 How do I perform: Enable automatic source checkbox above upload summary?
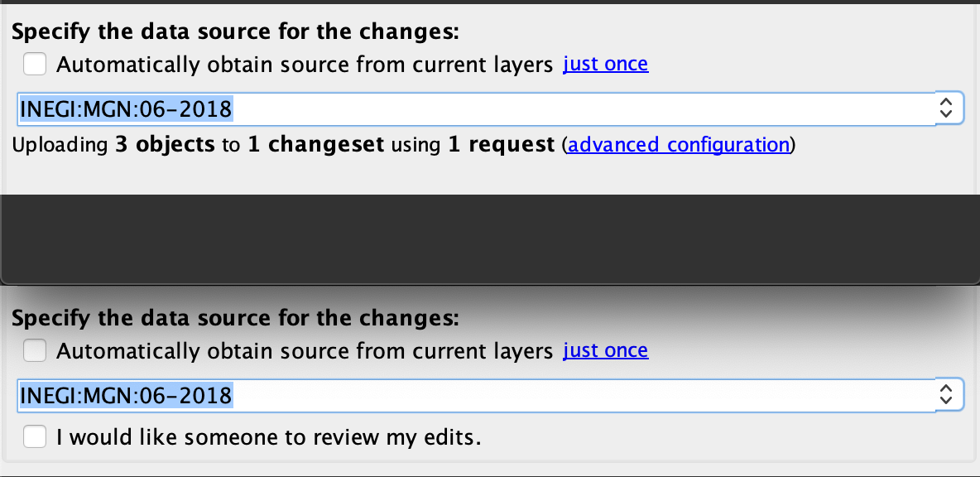coord(35,64)
